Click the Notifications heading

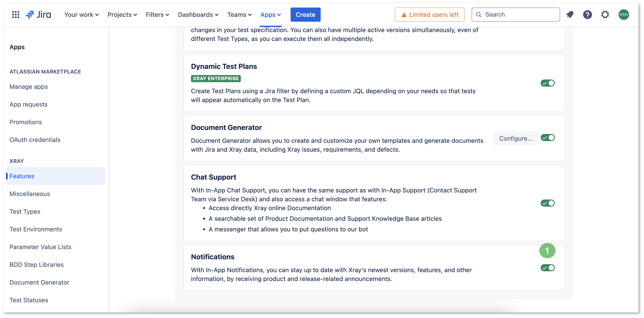212,257
